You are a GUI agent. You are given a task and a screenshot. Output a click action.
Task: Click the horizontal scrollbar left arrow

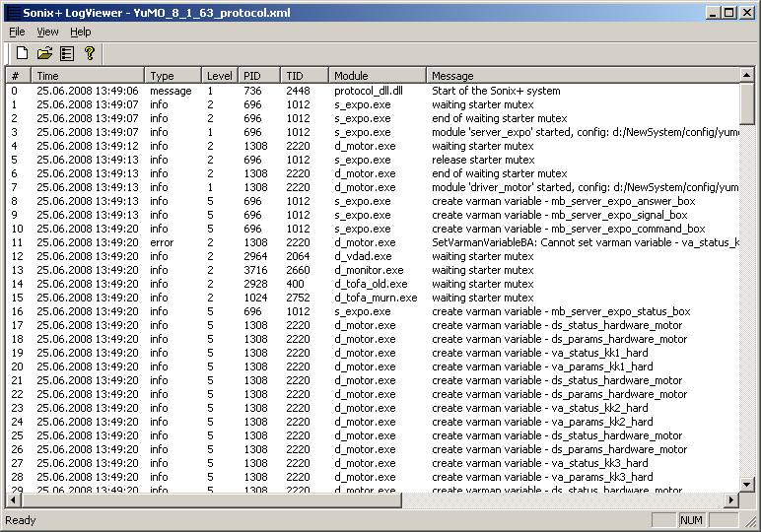(13, 500)
